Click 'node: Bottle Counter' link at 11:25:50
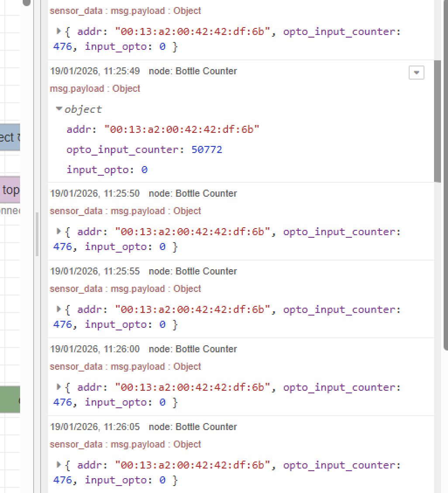This screenshot has width=448, height=493. coord(193,194)
